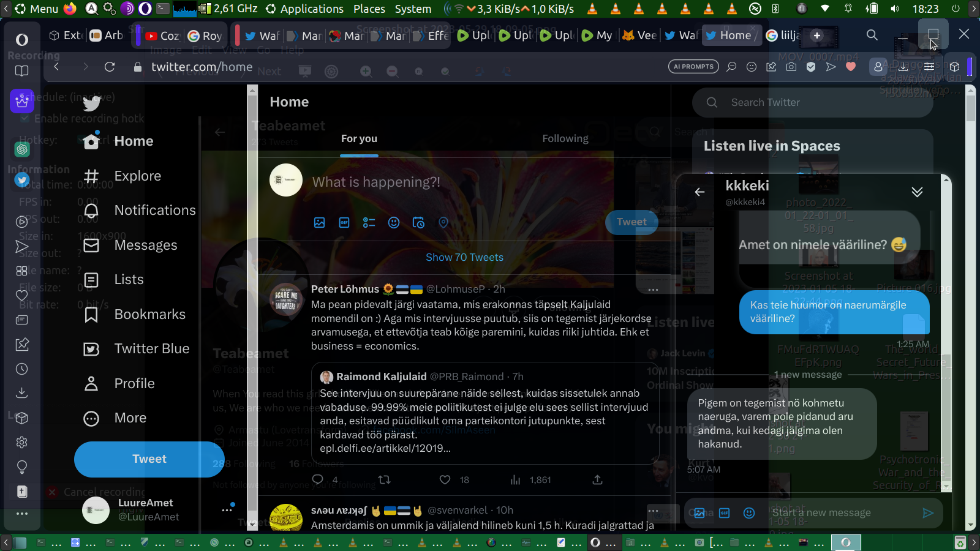Open the toolbar profile account icon
This screenshot has height=551, width=980.
pos(878,67)
